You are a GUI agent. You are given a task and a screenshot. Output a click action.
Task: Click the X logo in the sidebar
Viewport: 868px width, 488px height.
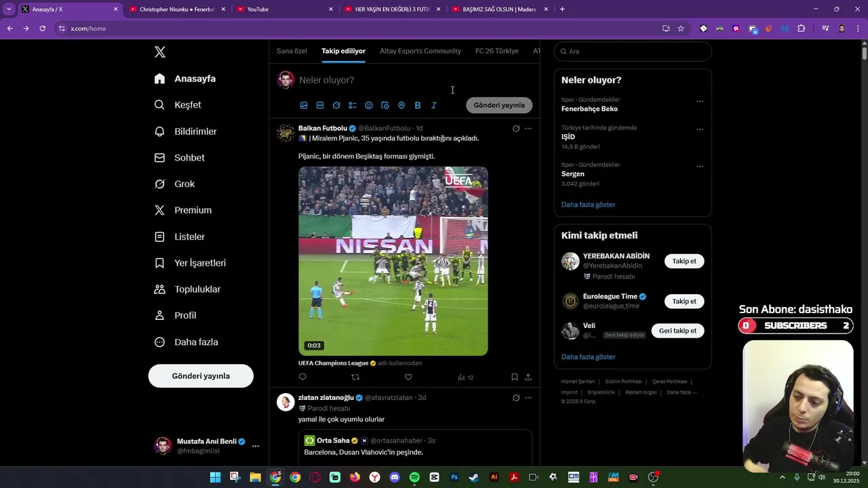pos(159,52)
